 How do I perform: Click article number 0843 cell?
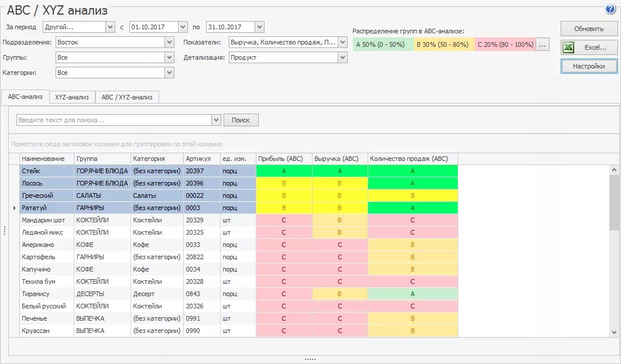pos(201,294)
